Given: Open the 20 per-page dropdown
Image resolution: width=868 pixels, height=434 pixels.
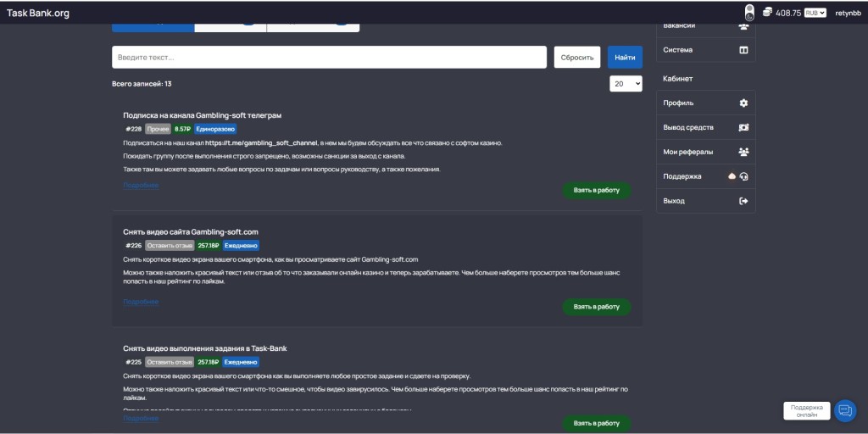Looking at the screenshot, I should [x=626, y=84].
